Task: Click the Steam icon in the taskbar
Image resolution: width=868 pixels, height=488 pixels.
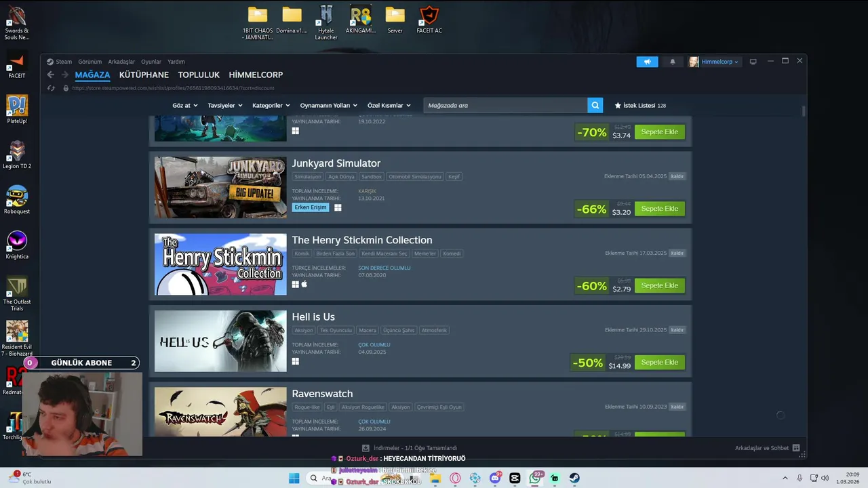Action: pos(574,479)
